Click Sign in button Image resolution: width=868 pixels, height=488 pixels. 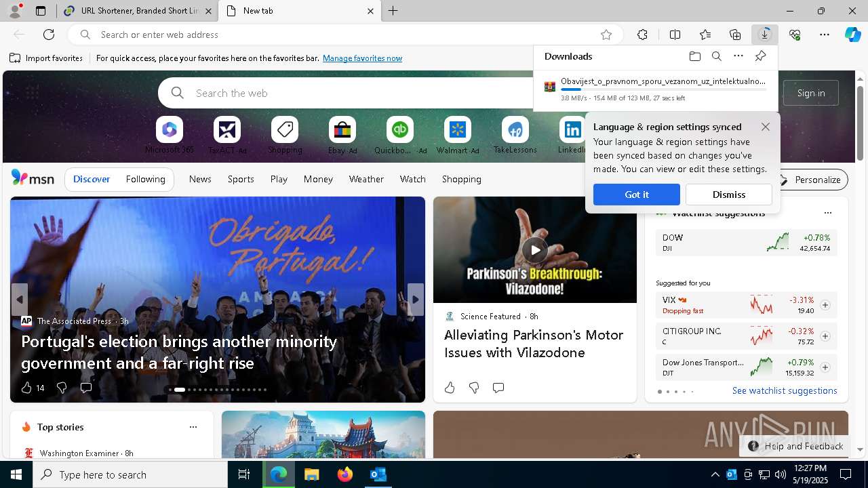tap(811, 93)
